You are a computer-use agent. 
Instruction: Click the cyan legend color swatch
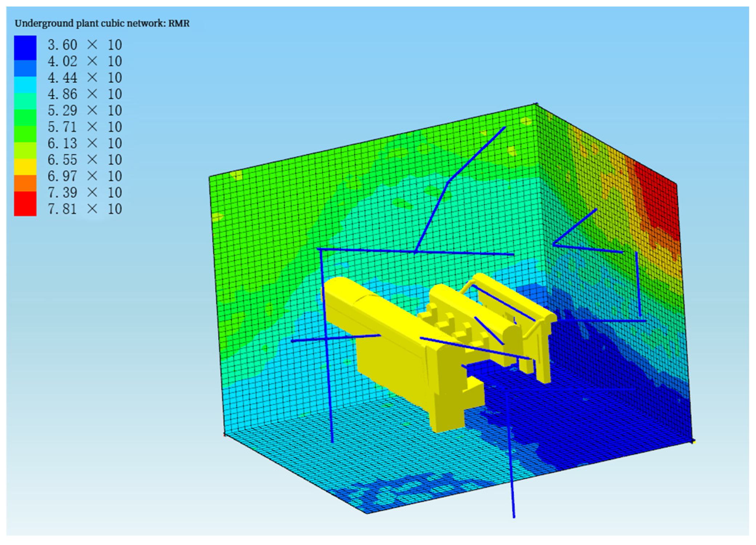click(x=25, y=84)
